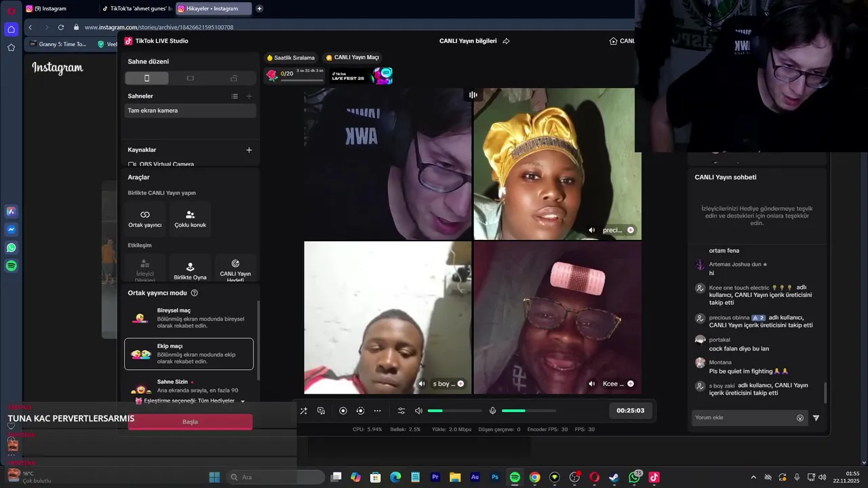Open the Ortak yayıncı tool

[x=145, y=219]
